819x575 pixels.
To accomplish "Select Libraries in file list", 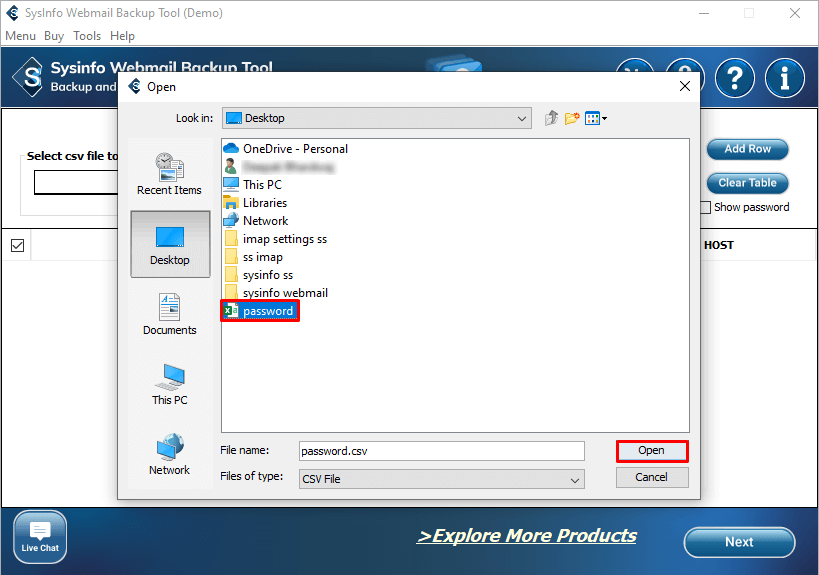I will 255,203.
